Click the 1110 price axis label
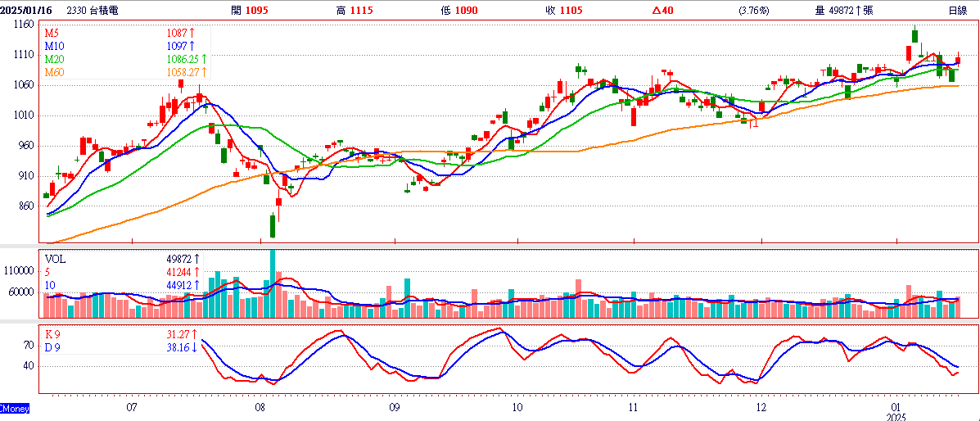The height and width of the screenshot is (421, 980). tap(22, 55)
